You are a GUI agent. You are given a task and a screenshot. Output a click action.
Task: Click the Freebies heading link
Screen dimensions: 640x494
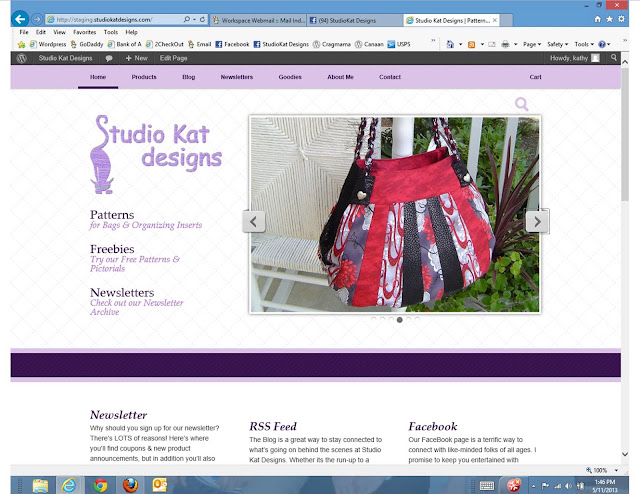point(112,249)
